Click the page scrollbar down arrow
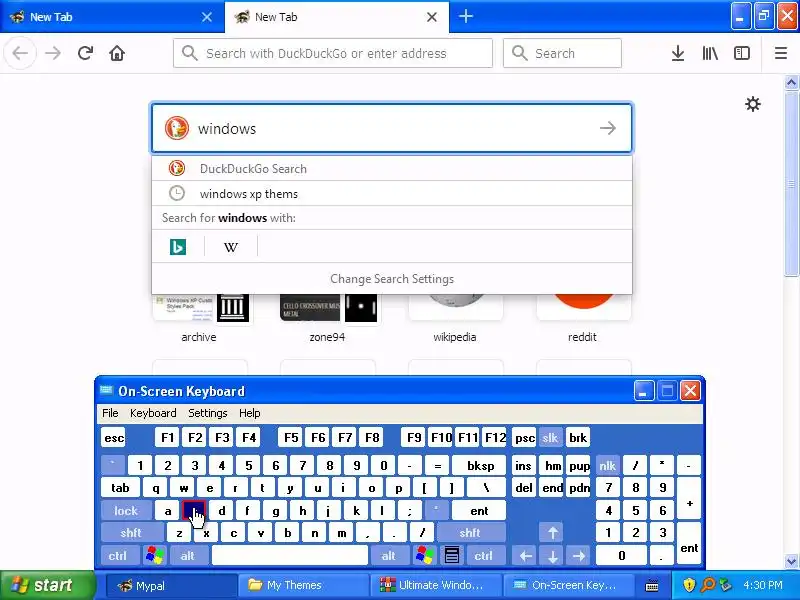The width and height of the screenshot is (800, 600). tap(792, 561)
